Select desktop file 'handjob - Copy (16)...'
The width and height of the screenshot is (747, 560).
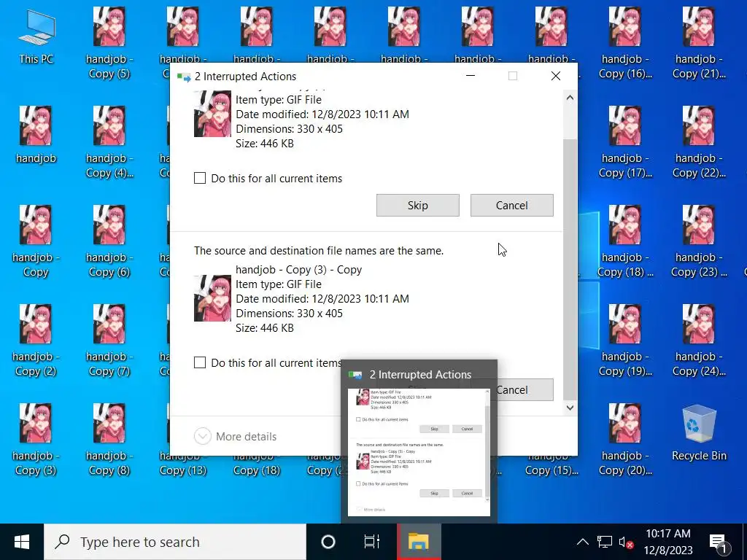click(625, 43)
